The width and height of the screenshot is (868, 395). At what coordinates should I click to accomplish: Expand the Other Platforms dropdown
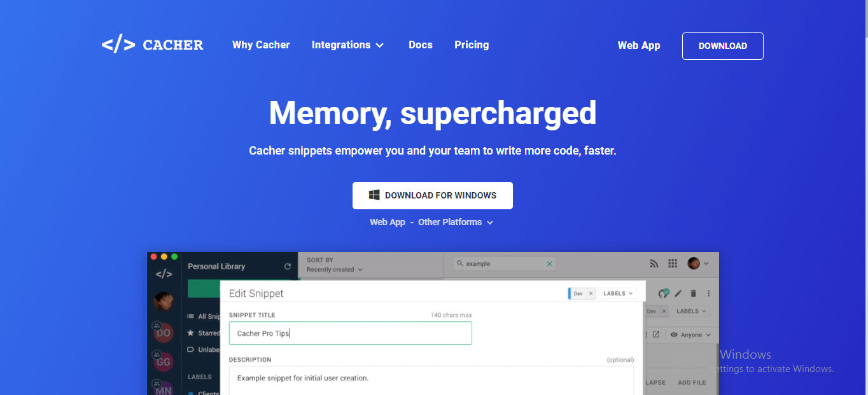click(x=456, y=222)
